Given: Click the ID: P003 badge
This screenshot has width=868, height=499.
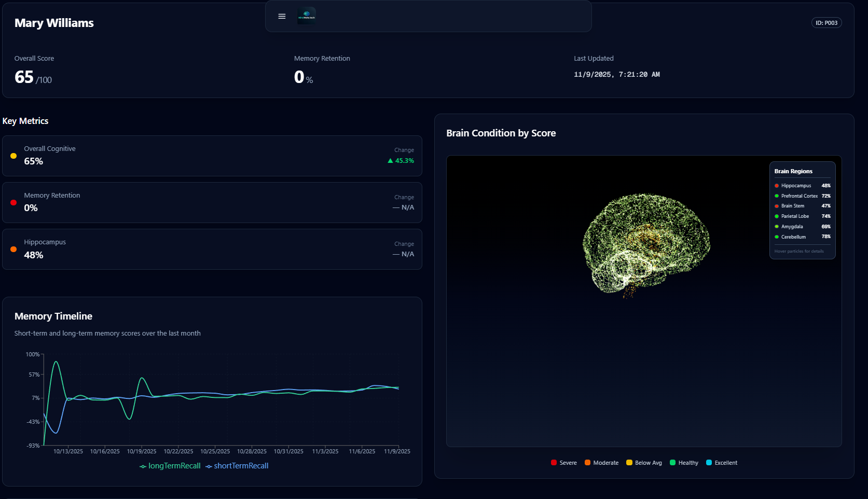Looking at the screenshot, I should (826, 23).
